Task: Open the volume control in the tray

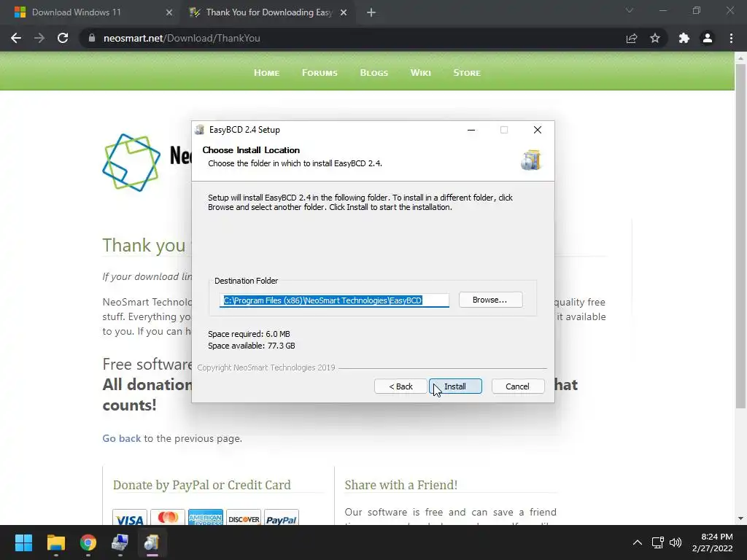Action: tap(676, 542)
